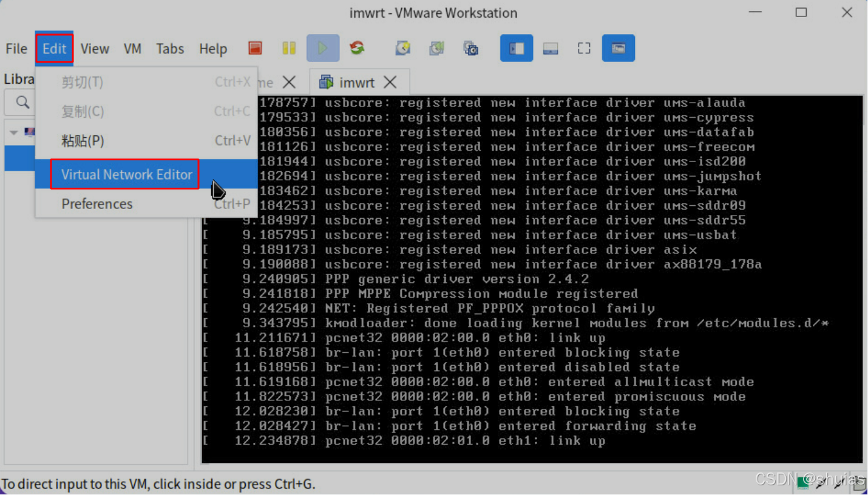Click the restart guest icon
The width and height of the screenshot is (868, 495).
point(357,48)
